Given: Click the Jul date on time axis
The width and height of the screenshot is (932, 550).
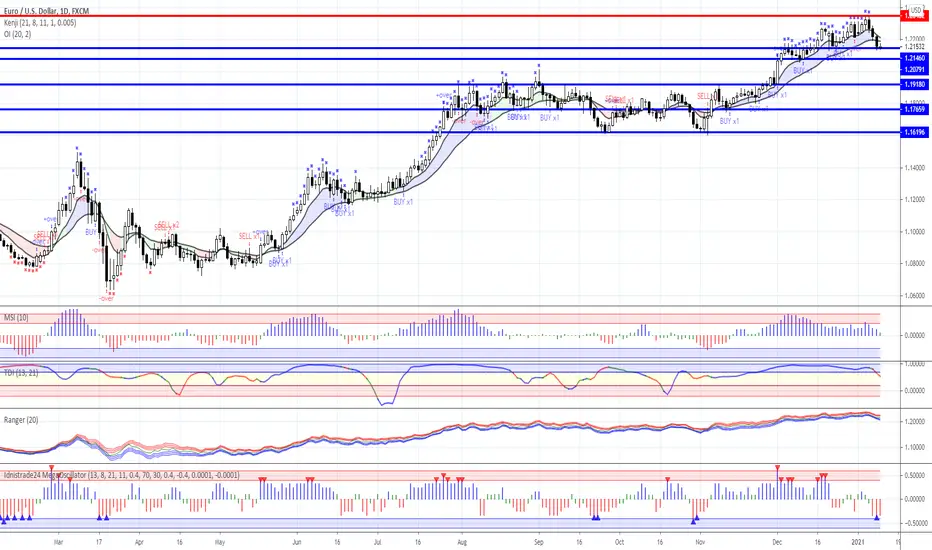Looking at the screenshot, I should [x=377, y=542].
